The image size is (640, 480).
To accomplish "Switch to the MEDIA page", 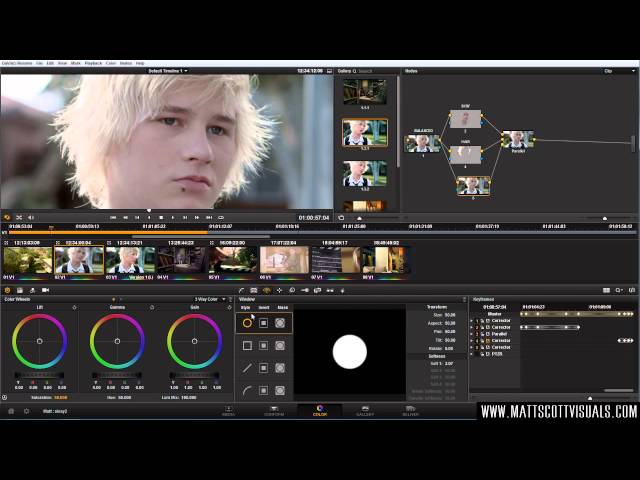I will (x=228, y=411).
